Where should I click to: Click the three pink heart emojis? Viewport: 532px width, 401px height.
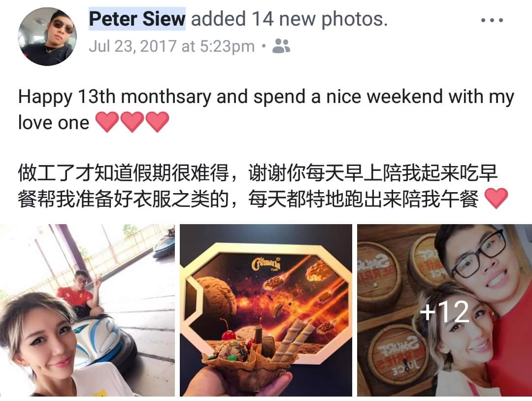click(x=132, y=122)
